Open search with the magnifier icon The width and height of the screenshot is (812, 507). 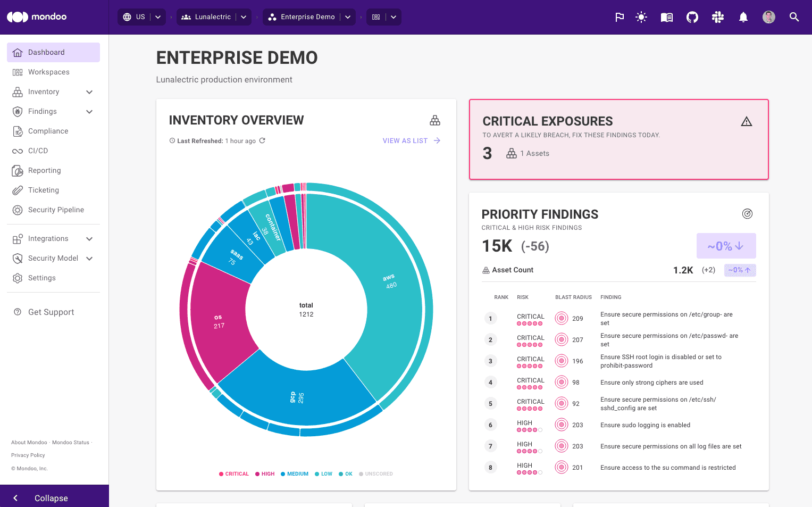(794, 17)
